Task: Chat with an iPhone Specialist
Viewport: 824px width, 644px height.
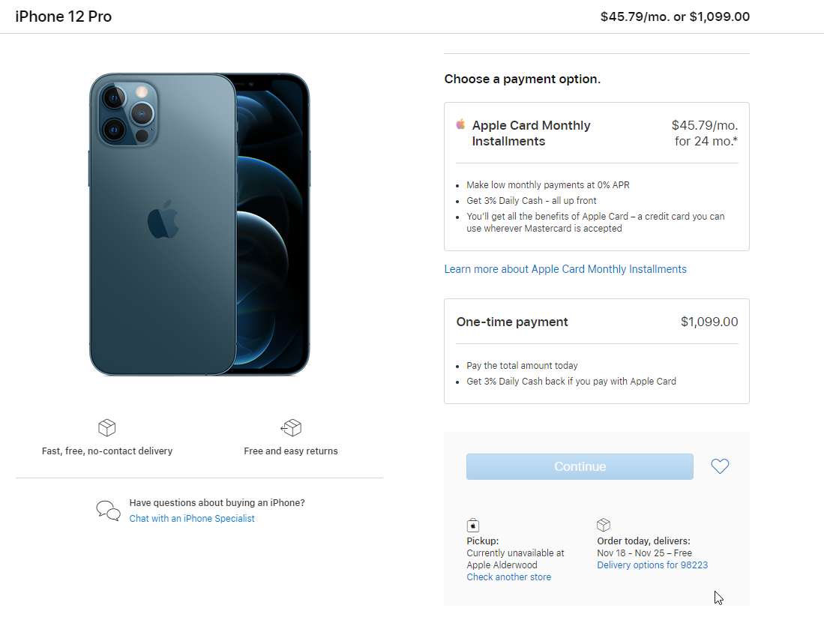Action: click(192, 519)
